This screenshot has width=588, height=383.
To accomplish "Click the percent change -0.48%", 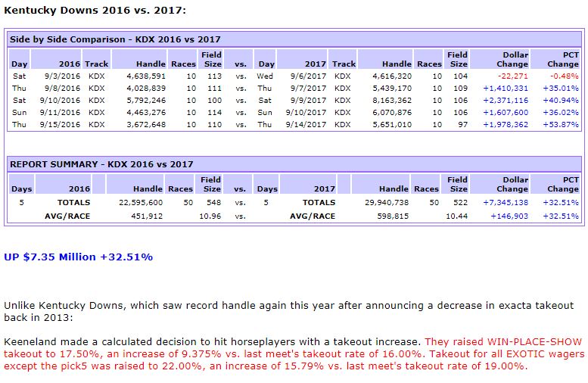I will tap(565, 76).
